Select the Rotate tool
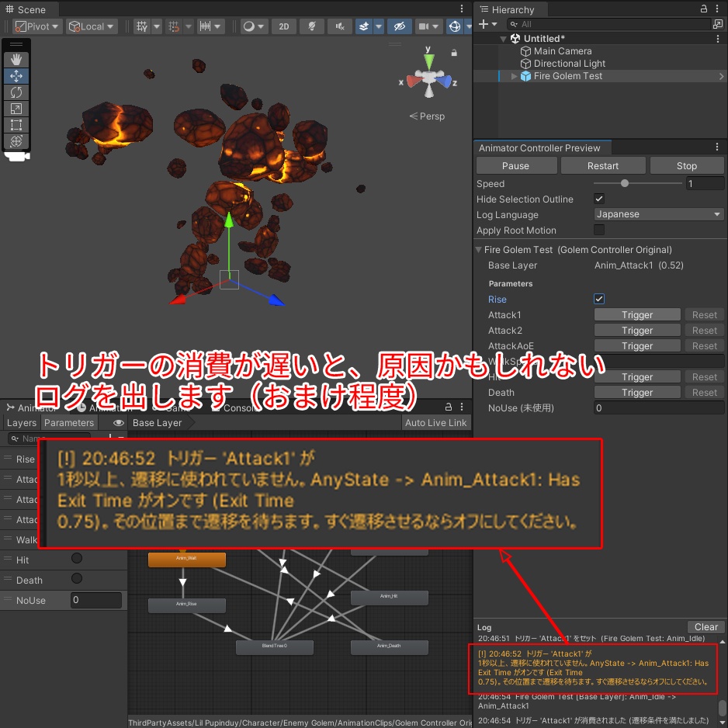This screenshot has height=728, width=728. [16, 92]
